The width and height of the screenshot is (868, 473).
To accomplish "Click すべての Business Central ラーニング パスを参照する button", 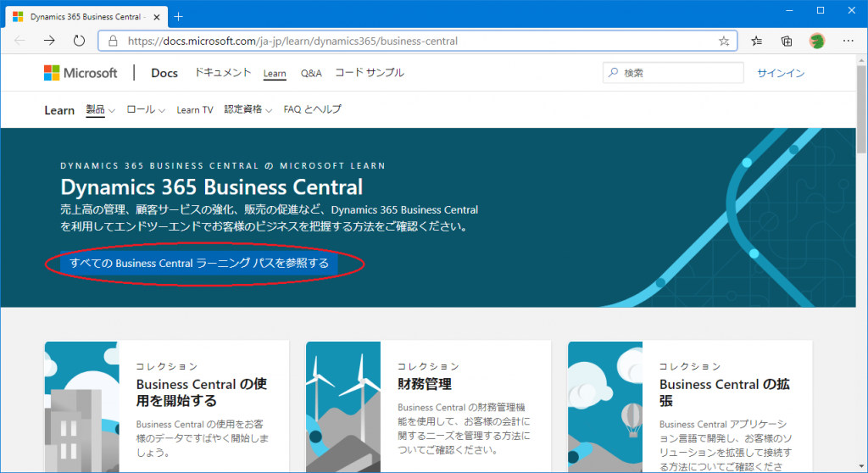I will [x=199, y=263].
